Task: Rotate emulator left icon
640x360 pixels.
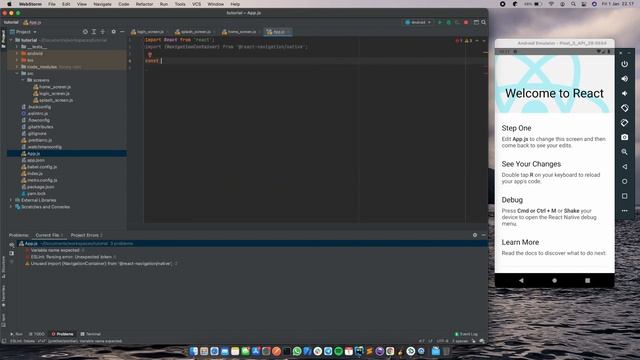Action: (624, 108)
